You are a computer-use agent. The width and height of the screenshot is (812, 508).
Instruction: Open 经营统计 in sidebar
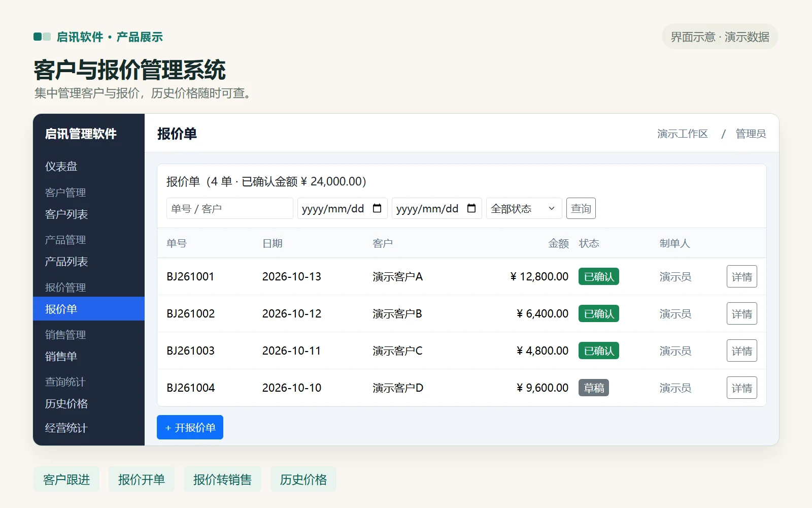(89, 428)
